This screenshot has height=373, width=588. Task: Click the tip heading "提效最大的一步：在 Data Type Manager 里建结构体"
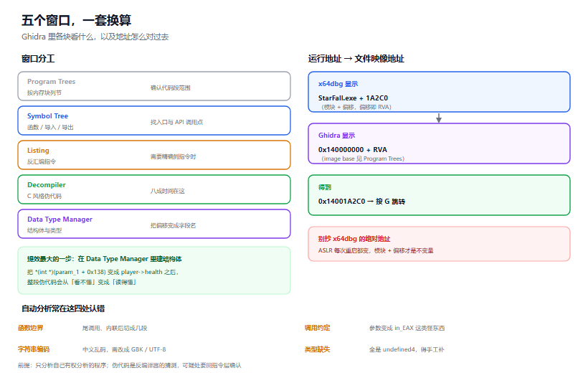pos(104,259)
